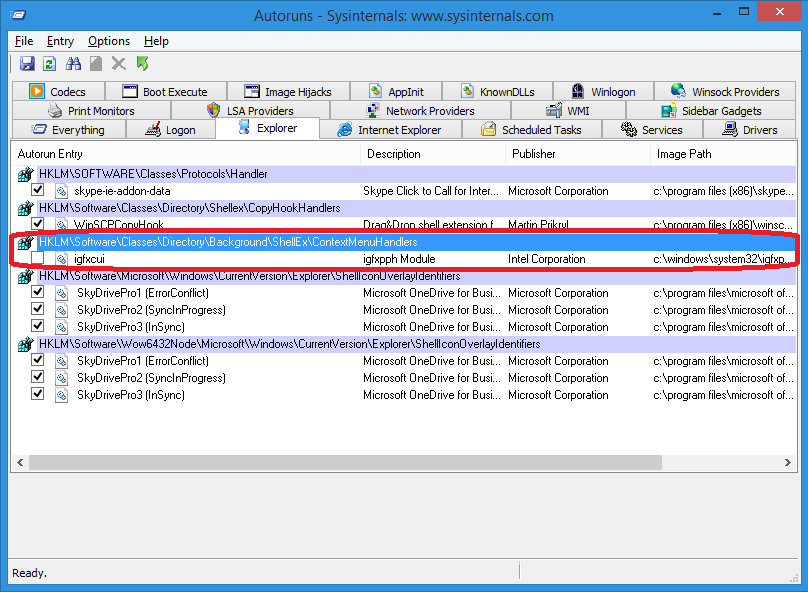Click the c:\windows\system32\igfxp... image path cell
This screenshot has width=808, height=592.
(723, 259)
